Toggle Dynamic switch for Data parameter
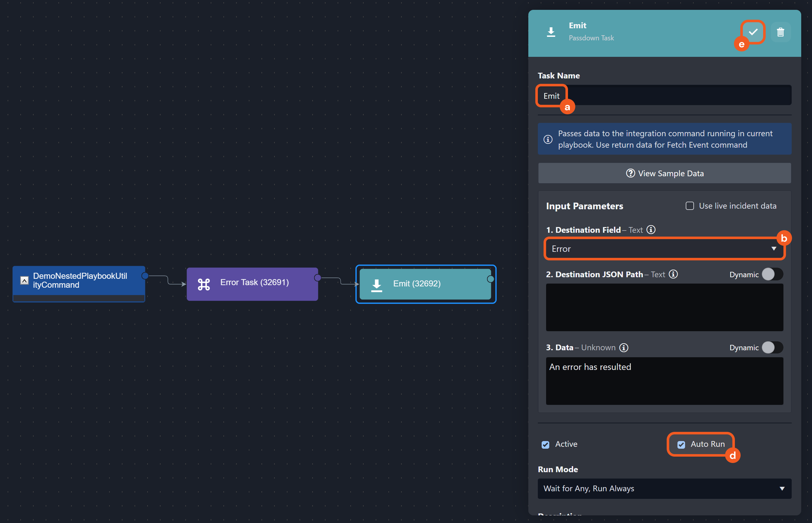 (772, 347)
